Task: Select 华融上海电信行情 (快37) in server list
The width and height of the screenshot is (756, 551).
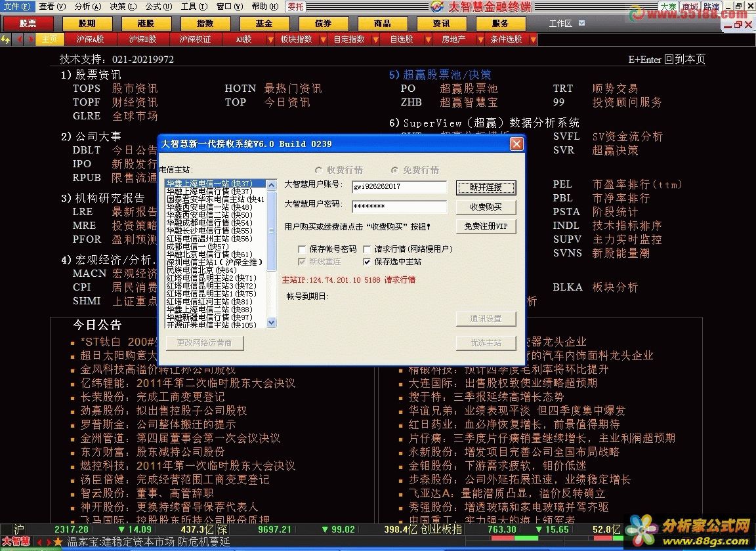Action: tap(215, 192)
